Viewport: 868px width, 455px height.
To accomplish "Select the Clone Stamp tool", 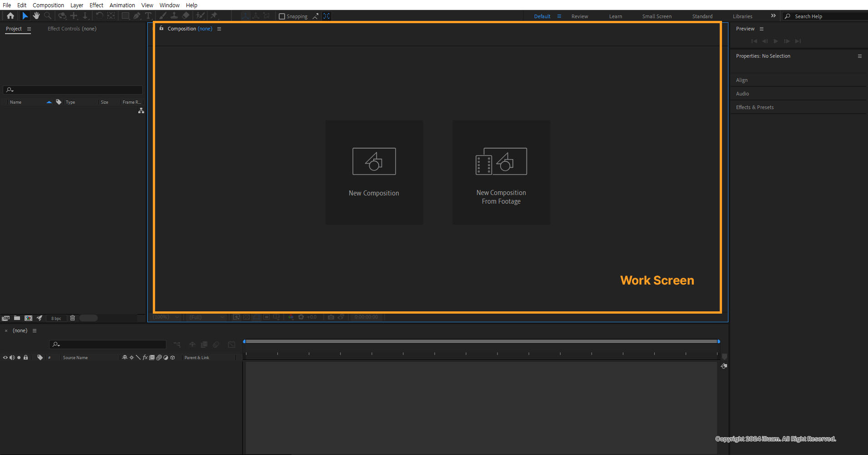I will [x=174, y=16].
